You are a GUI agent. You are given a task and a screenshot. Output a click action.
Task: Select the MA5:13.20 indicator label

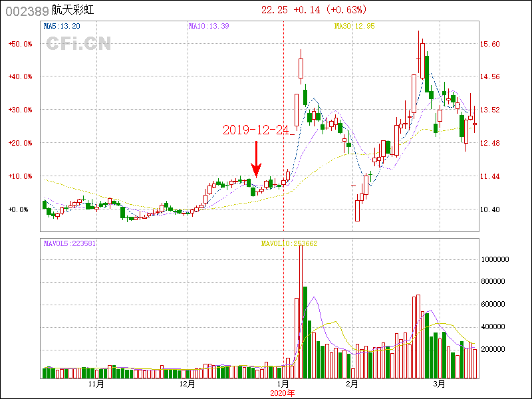(x=62, y=27)
